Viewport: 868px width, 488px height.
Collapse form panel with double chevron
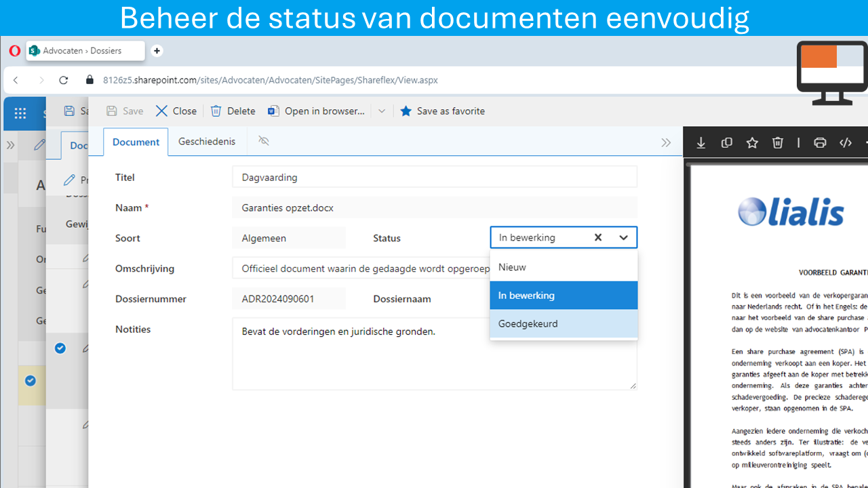[666, 142]
